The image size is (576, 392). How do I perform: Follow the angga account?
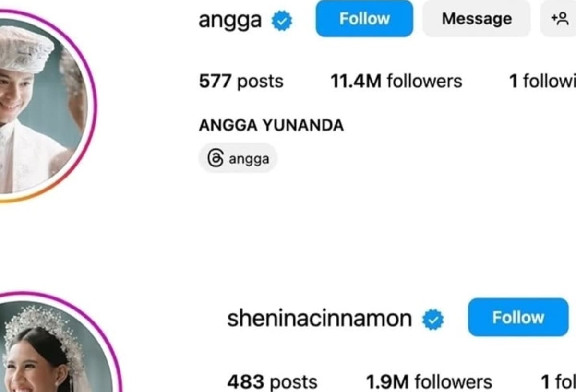(x=364, y=19)
